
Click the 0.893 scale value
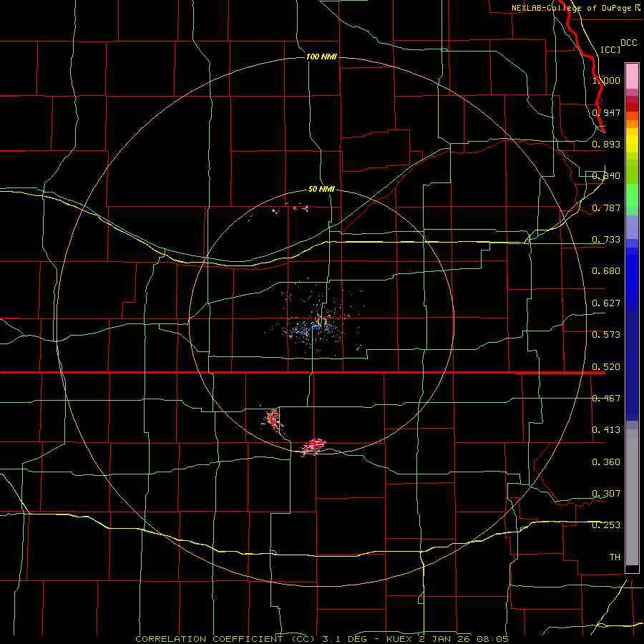606,144
